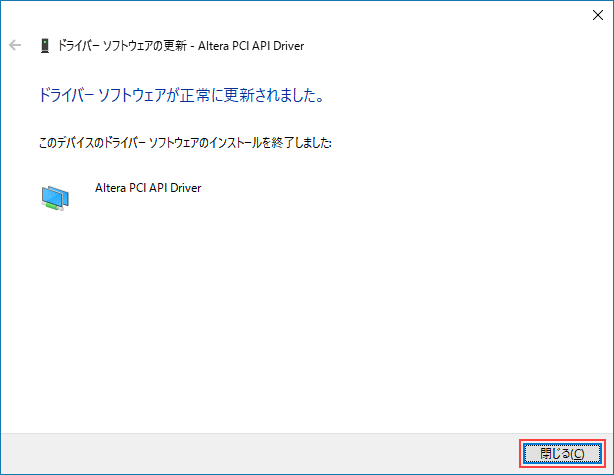Click the small device icon beside the wizard title
Screen dimensions: 614x475
44,46
